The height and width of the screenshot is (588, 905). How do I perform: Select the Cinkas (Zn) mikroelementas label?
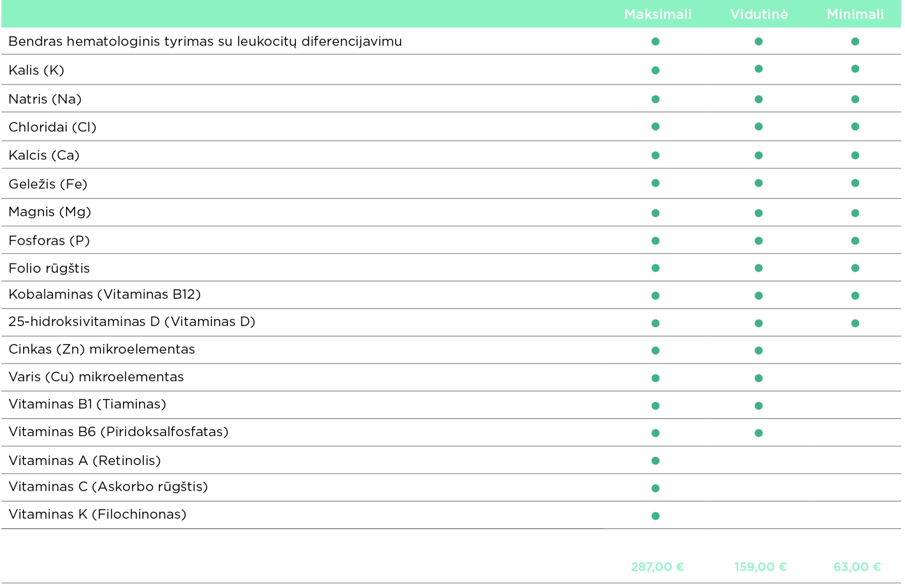tap(102, 349)
